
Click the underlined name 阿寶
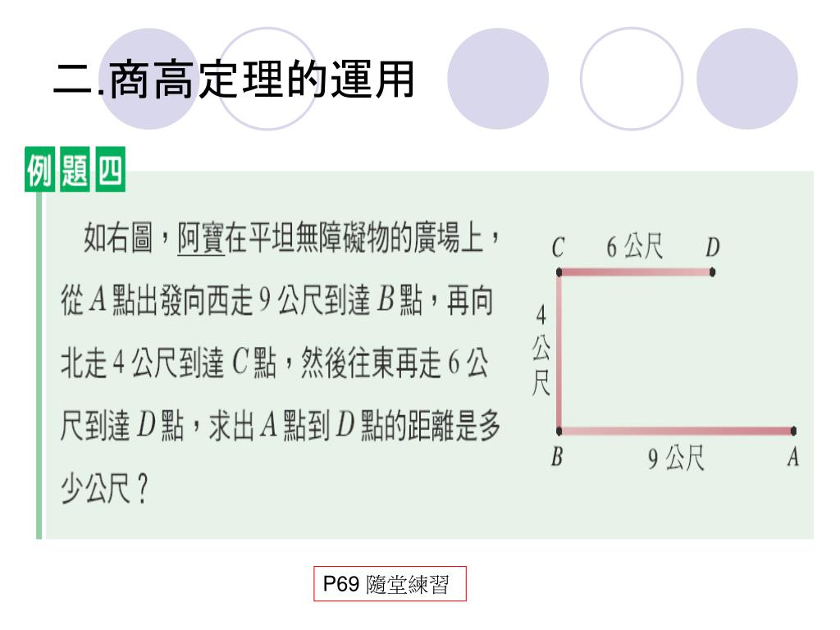tap(201, 238)
